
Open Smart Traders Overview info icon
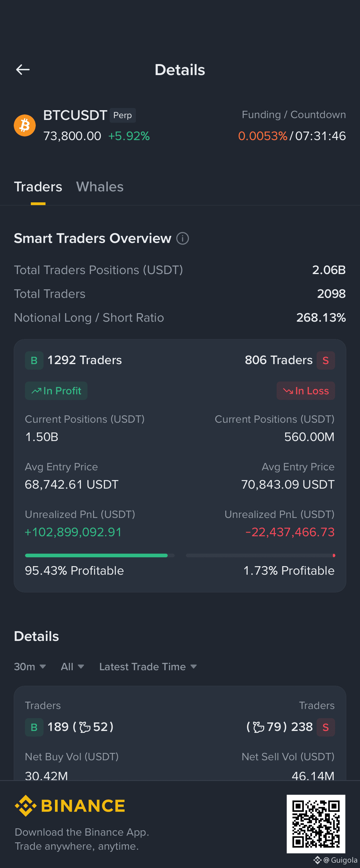click(183, 239)
